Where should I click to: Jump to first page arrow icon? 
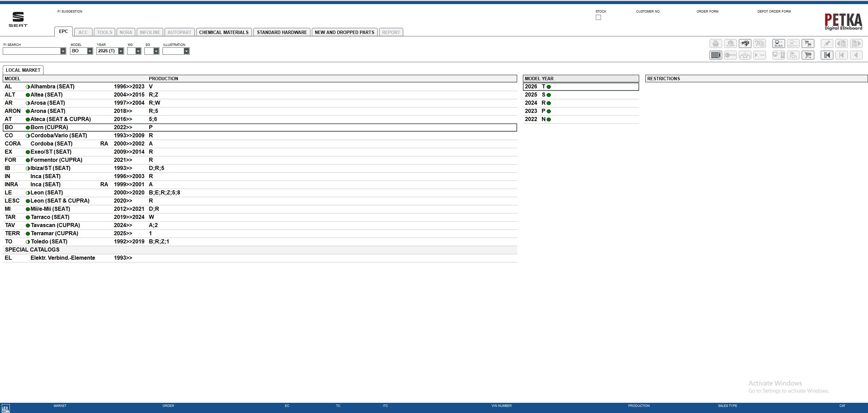click(827, 55)
